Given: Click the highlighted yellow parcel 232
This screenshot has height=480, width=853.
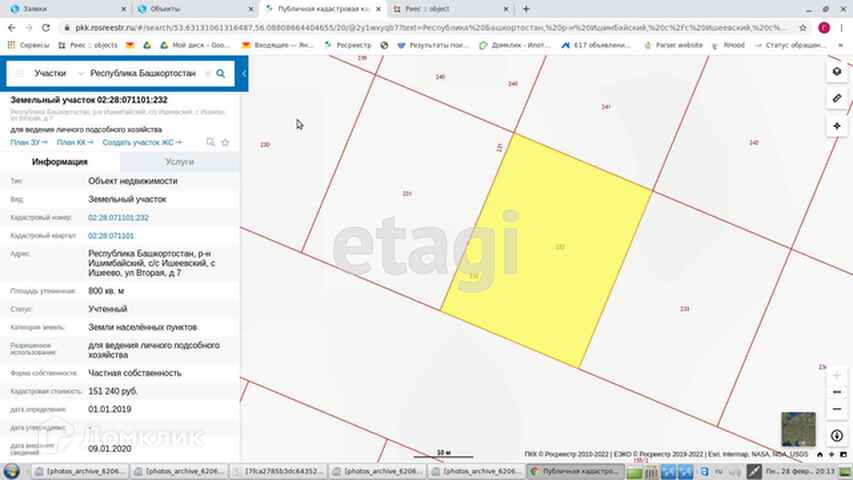Looking at the screenshot, I should coord(546,250).
